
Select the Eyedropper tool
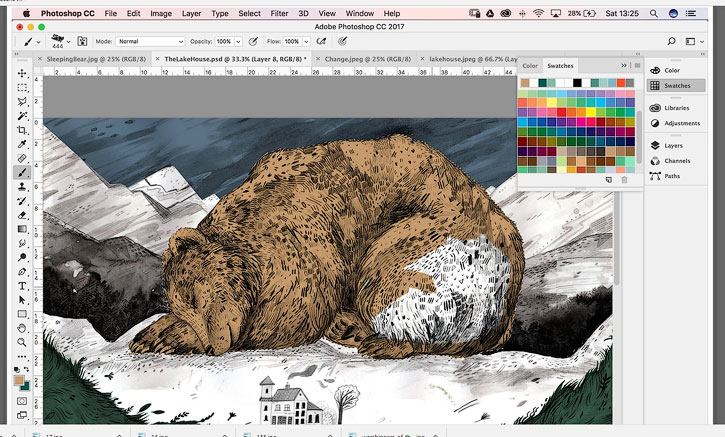(22, 144)
